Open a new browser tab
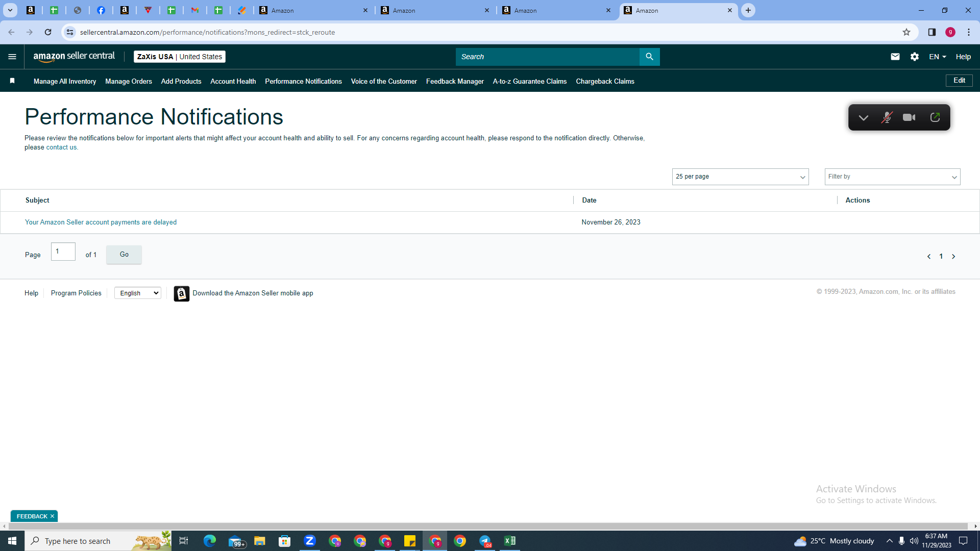The width and height of the screenshot is (980, 551). point(748,10)
